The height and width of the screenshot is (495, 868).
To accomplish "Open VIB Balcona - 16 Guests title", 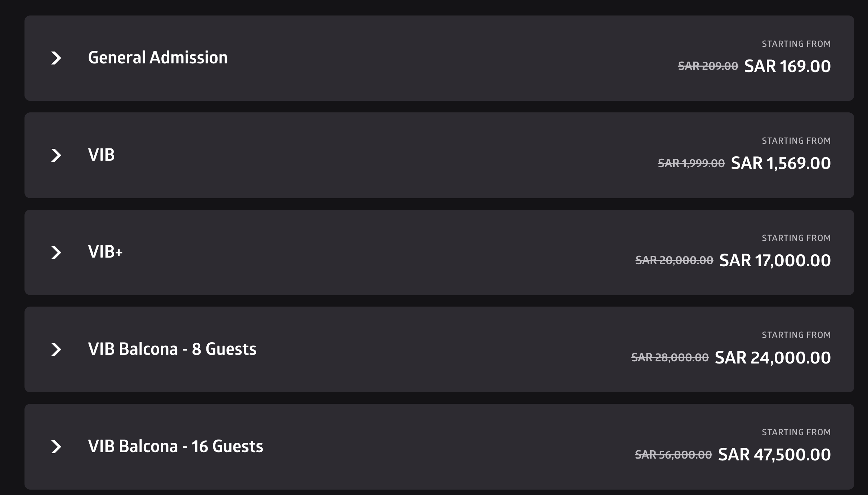I will click(175, 446).
